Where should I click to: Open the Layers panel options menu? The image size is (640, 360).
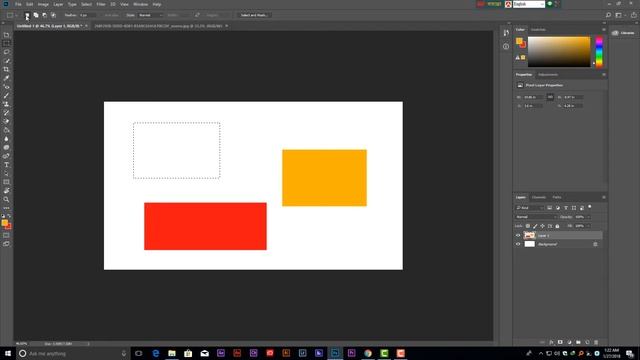[x=604, y=197]
